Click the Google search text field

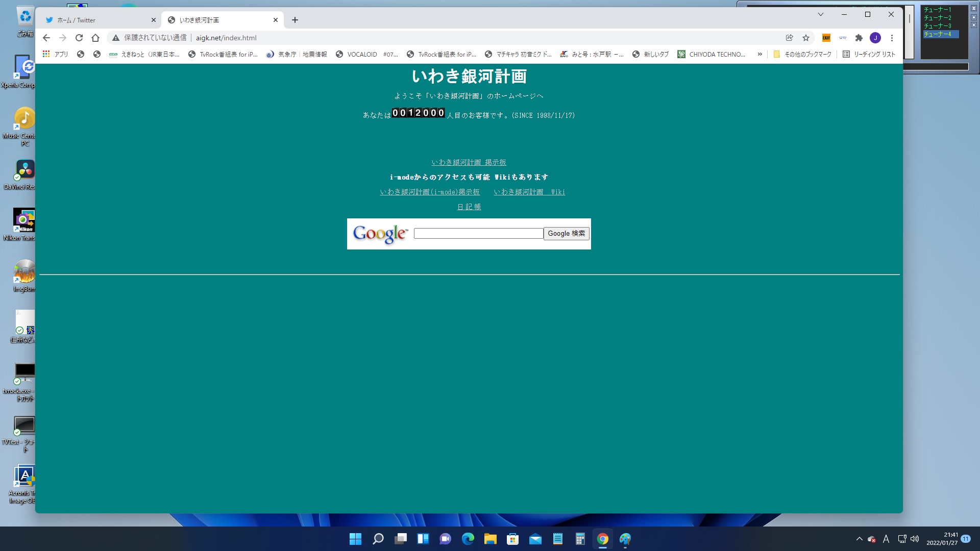[478, 233]
